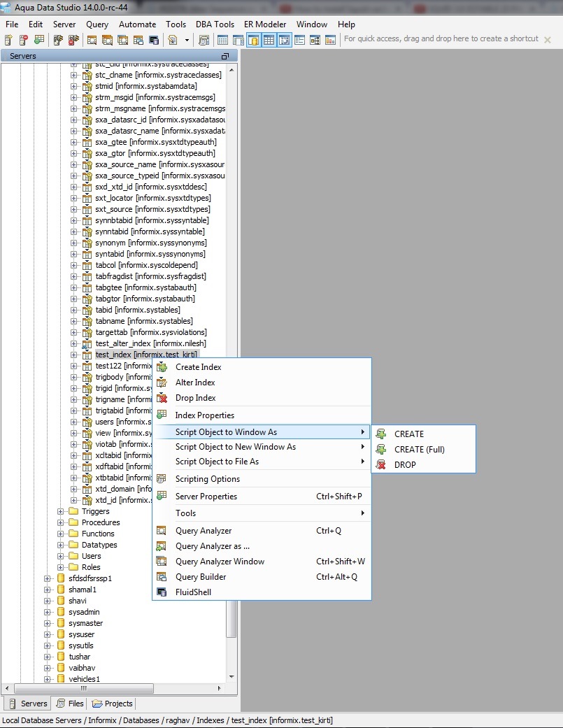
Task: Toggle the highlighted database-cylinder view button
Action: pyautogui.click(x=253, y=41)
